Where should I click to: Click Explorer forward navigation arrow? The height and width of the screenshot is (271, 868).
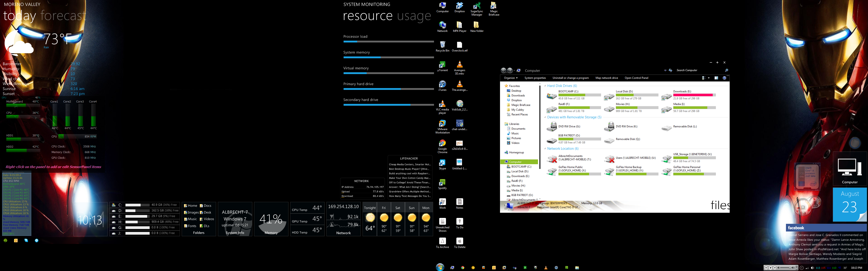510,70
